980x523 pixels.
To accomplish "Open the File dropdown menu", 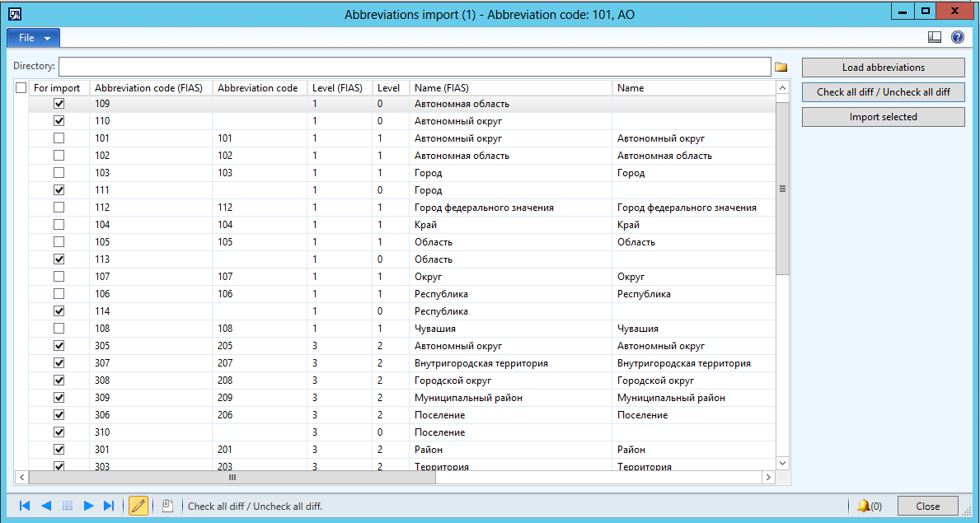I will click(33, 38).
